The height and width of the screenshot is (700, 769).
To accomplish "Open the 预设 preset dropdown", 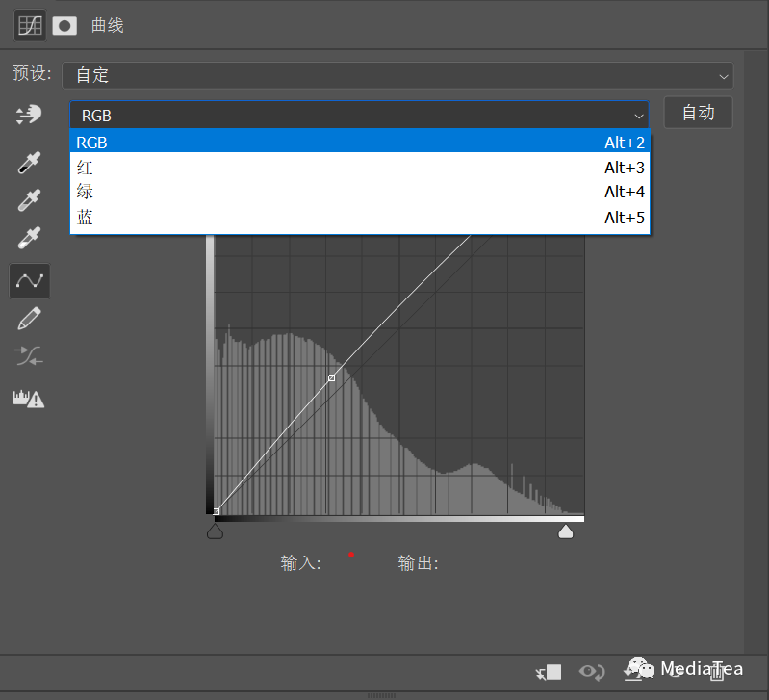I will tap(397, 75).
